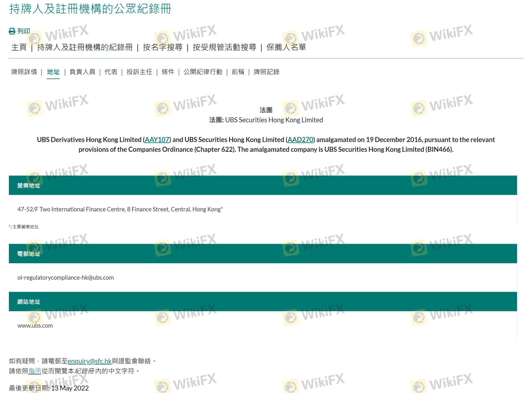The width and height of the screenshot is (532, 393).
Task: Open the 指示 instructions link
Action: point(35,371)
